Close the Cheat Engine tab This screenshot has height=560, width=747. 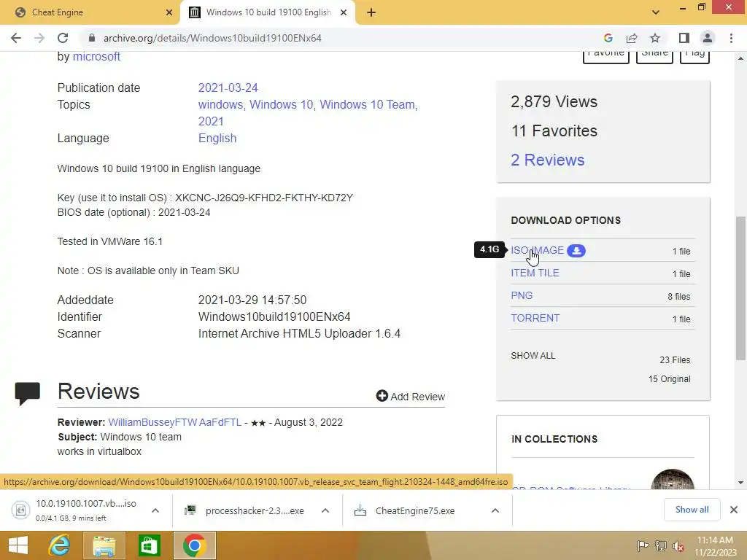tap(169, 12)
